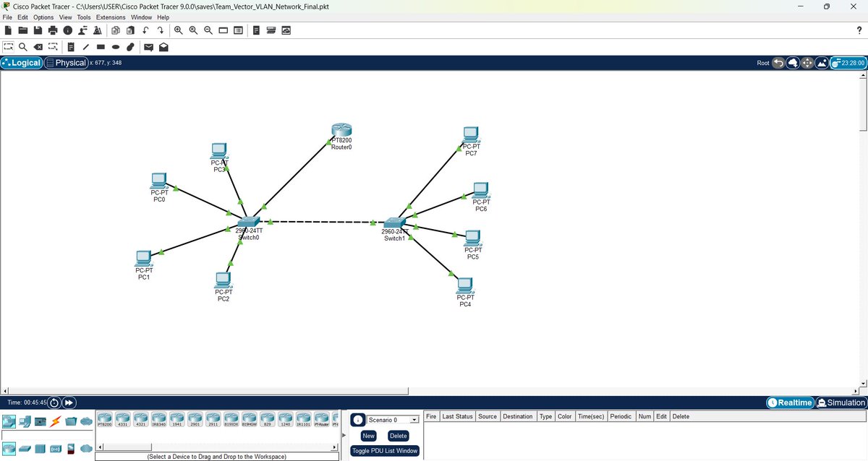The width and height of the screenshot is (868, 461).
Task: Select the Switch1 device on canvas
Action: click(x=395, y=223)
